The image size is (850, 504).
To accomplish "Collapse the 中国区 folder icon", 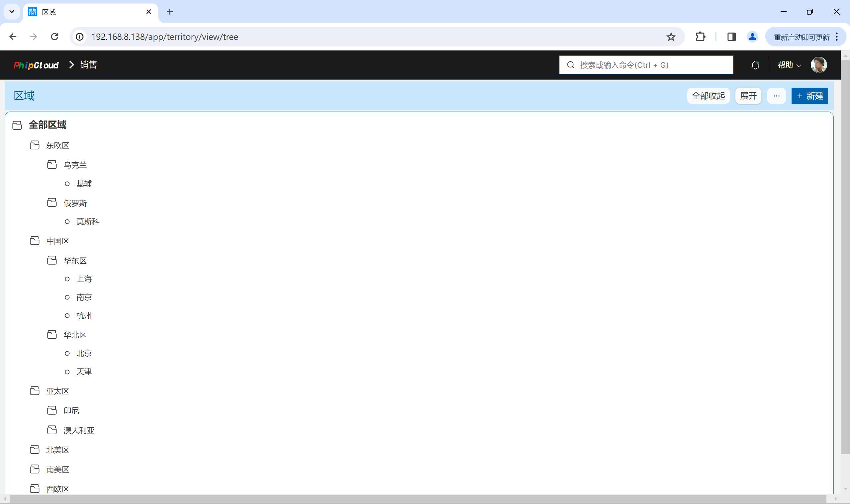I will 35,241.
